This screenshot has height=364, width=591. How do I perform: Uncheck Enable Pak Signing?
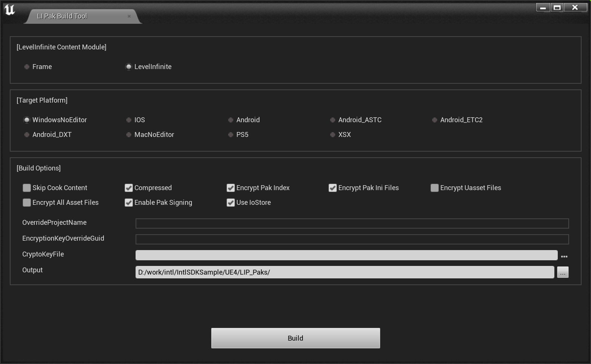128,203
